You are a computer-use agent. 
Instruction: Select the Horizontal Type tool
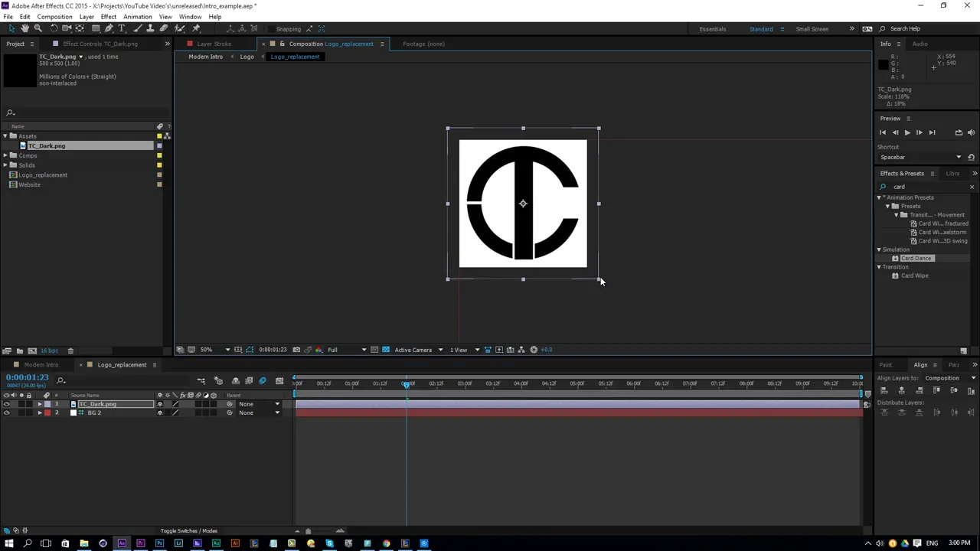[121, 28]
